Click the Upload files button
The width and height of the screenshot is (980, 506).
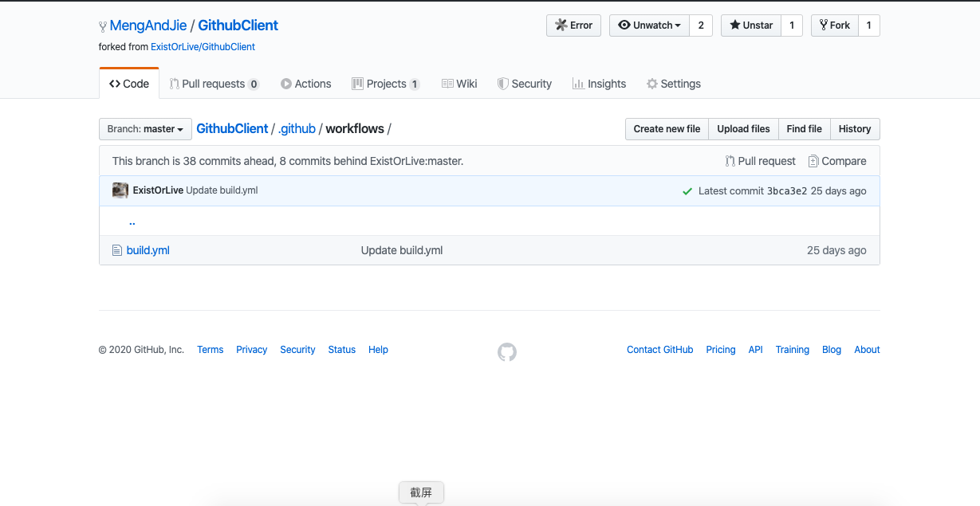click(x=743, y=129)
